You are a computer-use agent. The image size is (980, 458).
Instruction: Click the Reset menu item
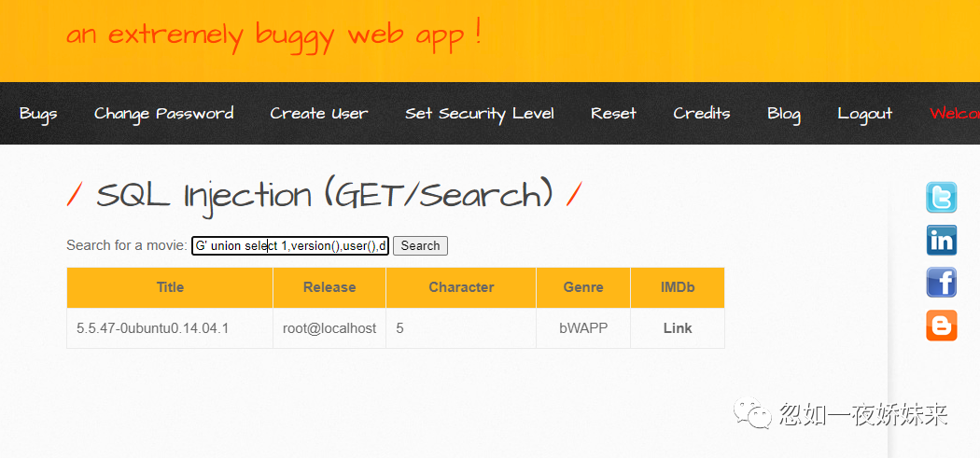tap(614, 114)
